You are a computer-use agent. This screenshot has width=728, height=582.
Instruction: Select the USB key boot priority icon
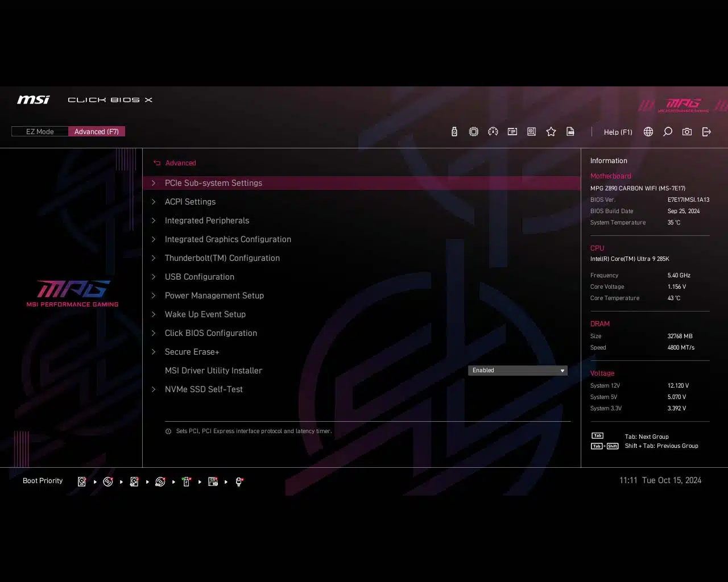(187, 481)
